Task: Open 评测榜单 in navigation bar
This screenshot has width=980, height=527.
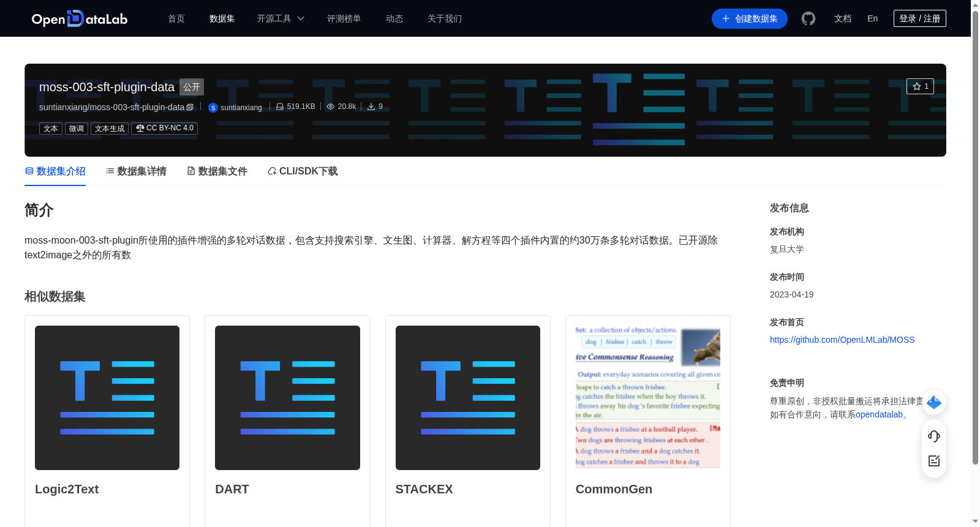Action: click(x=344, y=18)
